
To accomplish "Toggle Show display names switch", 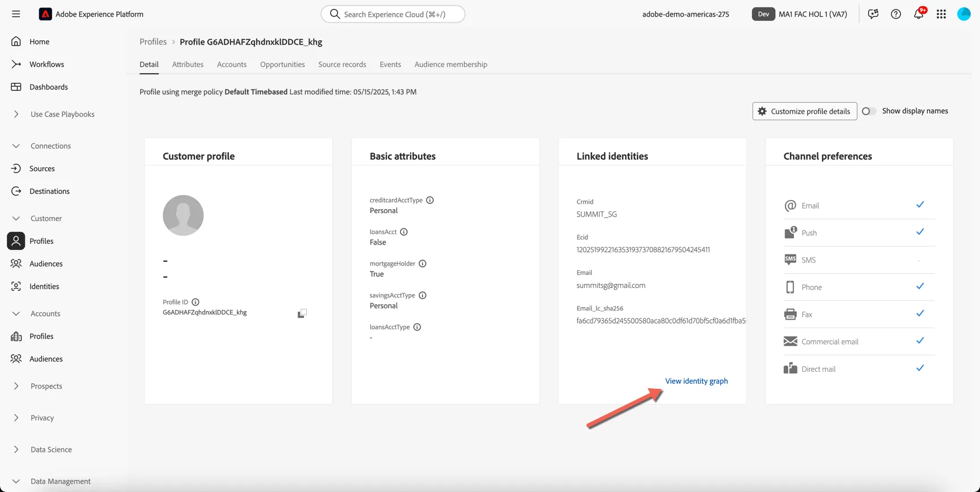I will 868,111.
